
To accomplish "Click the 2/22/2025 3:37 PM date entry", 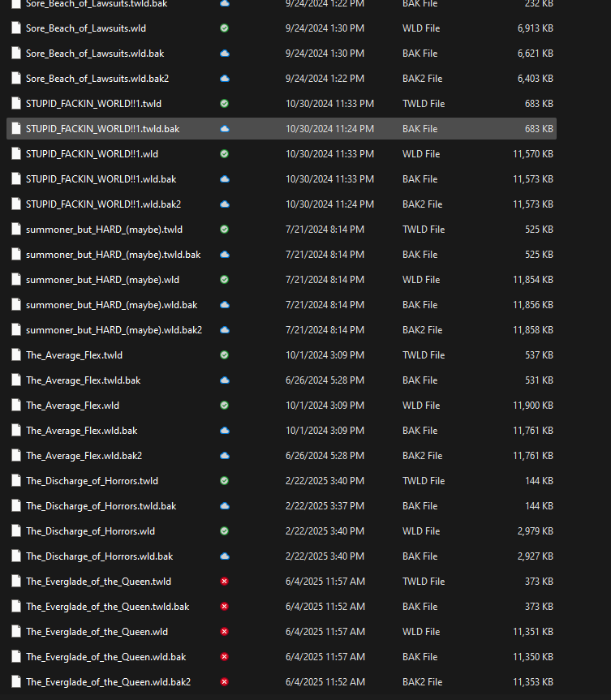I will (325, 506).
